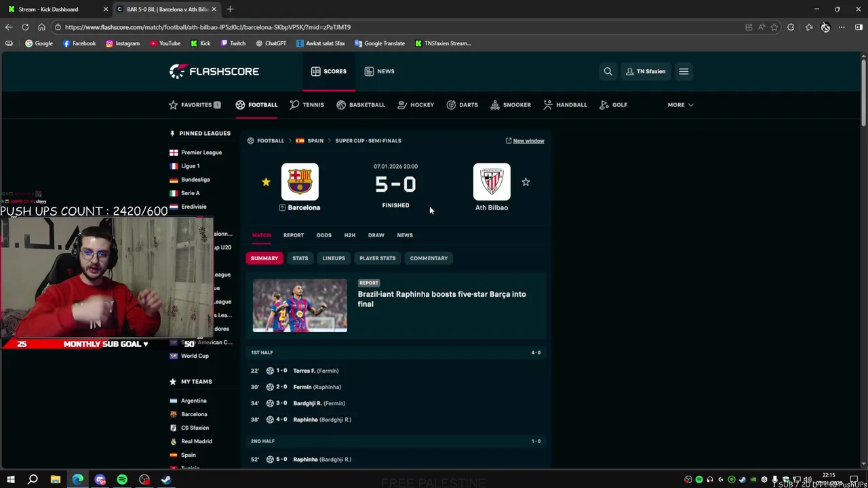The image size is (868, 488).
Task: Click the Ath Bilbao team crest
Action: coord(492,182)
